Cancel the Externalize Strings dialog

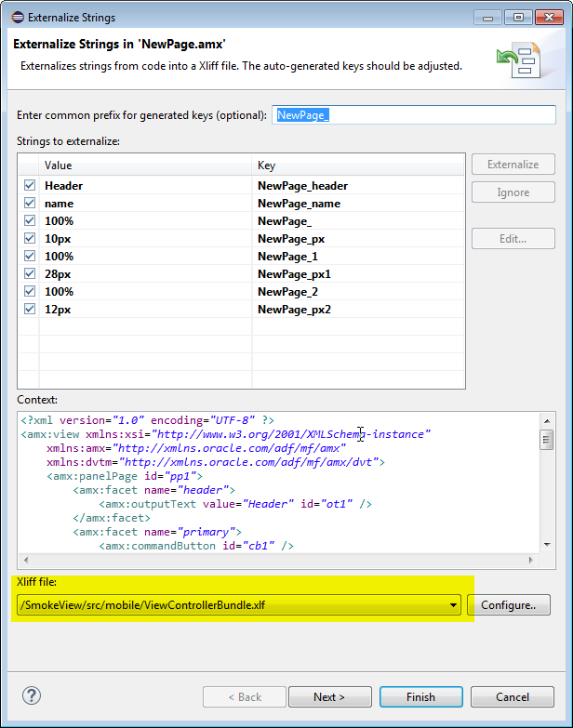pos(513,697)
